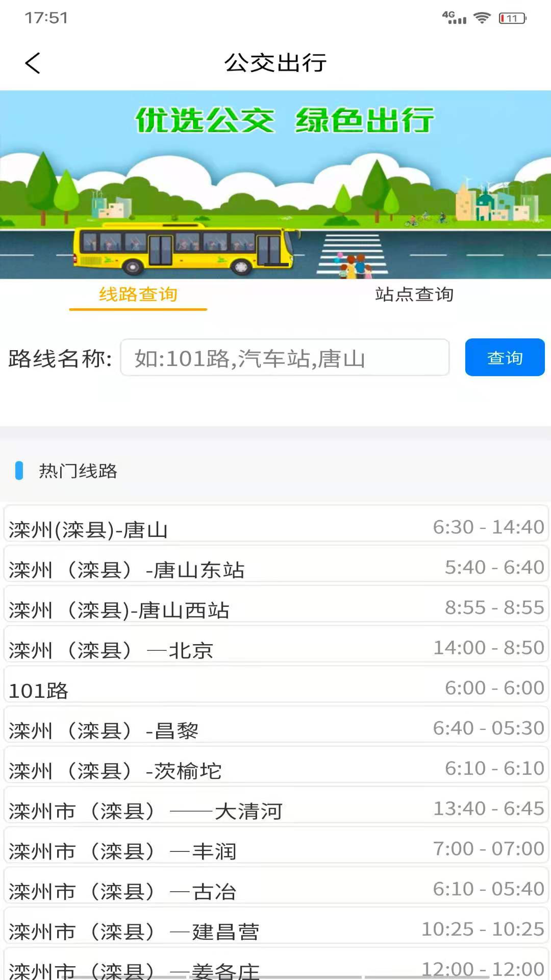The image size is (551, 980).
Task: Select the 建昌营 route entry
Action: coord(275,929)
